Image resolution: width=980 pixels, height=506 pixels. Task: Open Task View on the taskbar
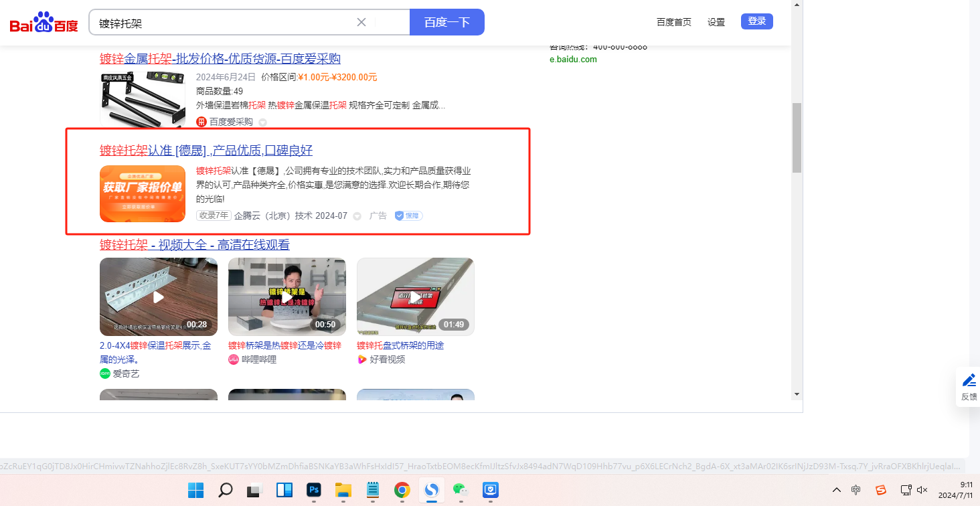(x=254, y=490)
